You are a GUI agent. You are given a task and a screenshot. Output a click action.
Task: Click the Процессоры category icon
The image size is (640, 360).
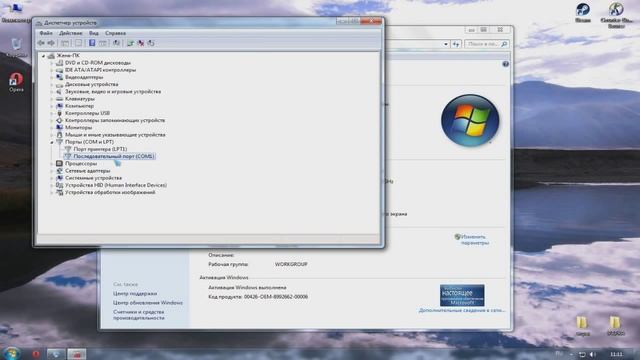tap(60, 163)
